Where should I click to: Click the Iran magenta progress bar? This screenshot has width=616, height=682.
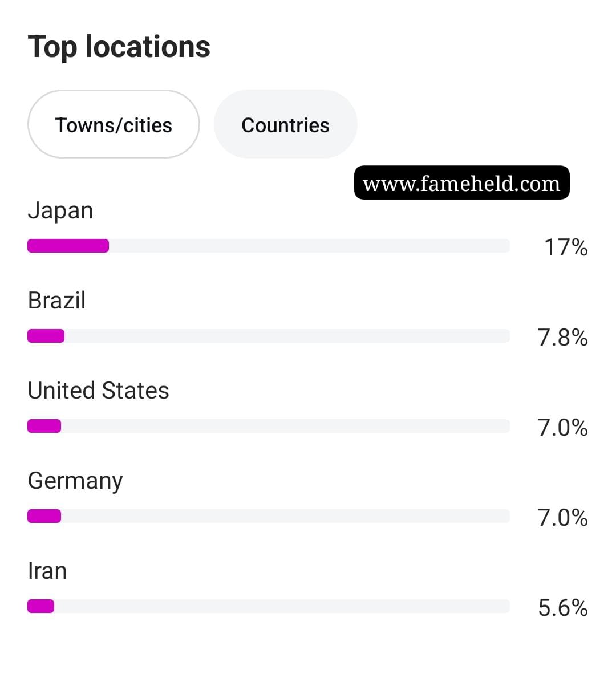41,606
